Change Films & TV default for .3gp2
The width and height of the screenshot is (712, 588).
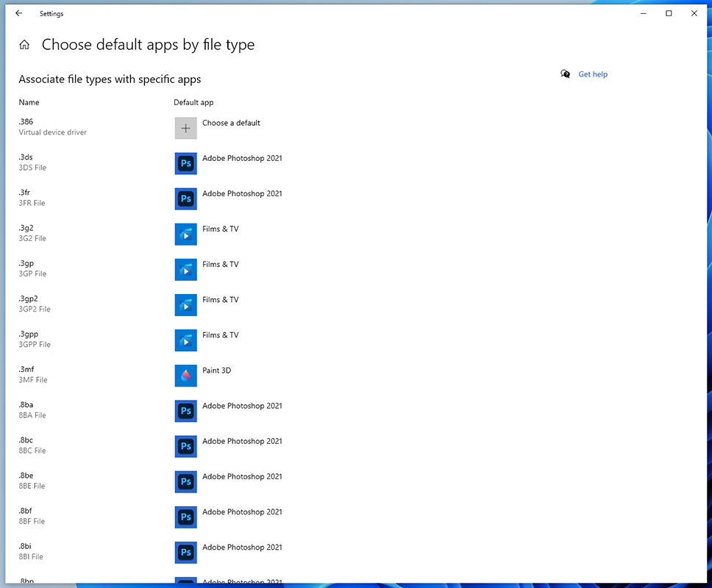click(220, 300)
